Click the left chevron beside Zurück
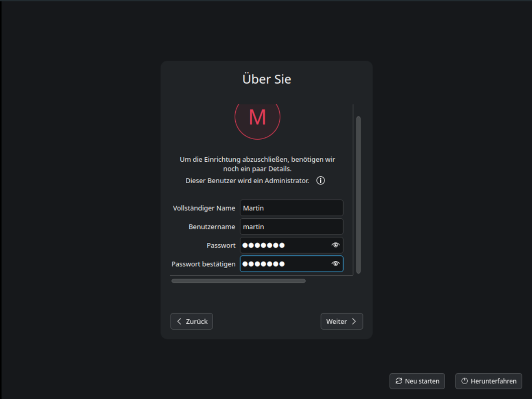The width and height of the screenshot is (532, 399). pyautogui.click(x=179, y=321)
